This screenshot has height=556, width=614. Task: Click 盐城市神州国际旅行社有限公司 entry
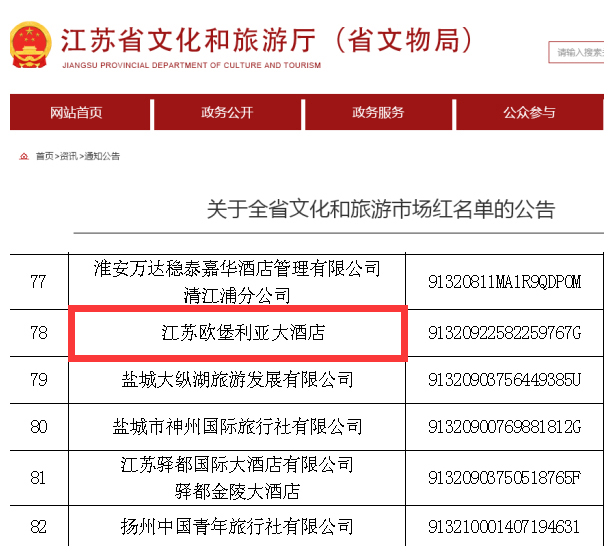click(x=237, y=427)
